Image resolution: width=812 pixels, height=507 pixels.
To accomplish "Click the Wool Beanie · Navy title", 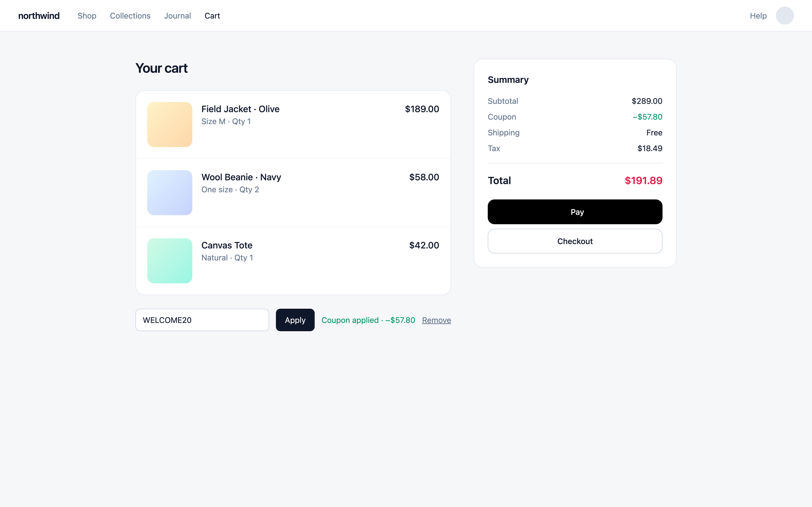I will coord(241,177).
